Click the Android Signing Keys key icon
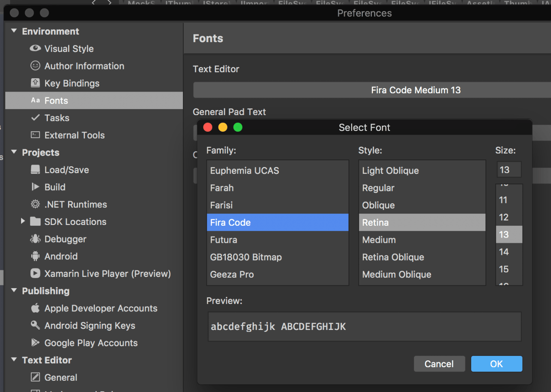This screenshot has width=551, height=392. tap(35, 325)
